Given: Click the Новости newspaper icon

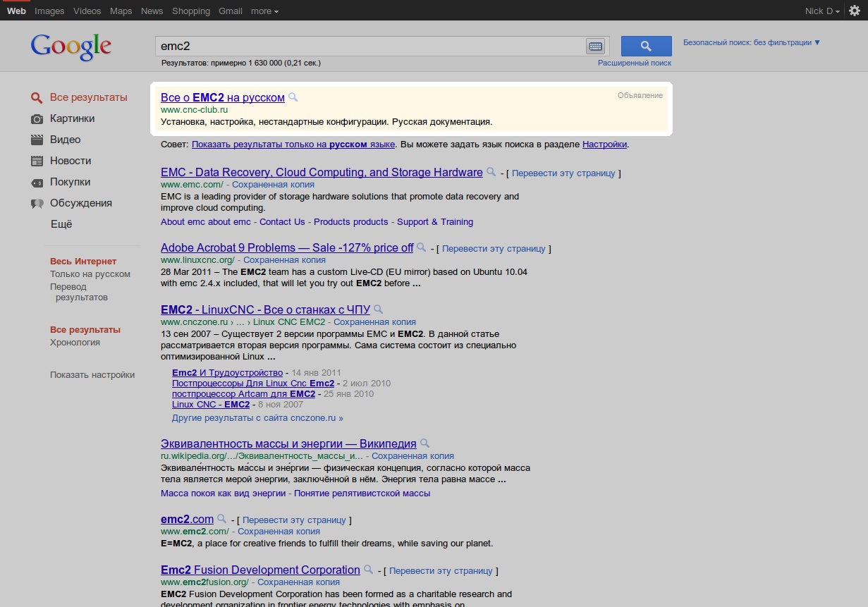Looking at the screenshot, I should click(37, 161).
